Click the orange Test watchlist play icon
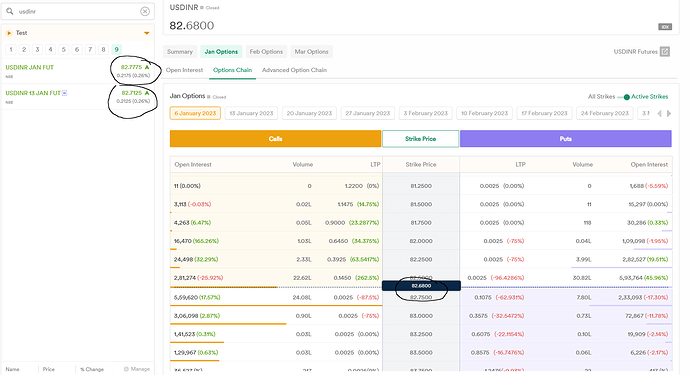 9,33
